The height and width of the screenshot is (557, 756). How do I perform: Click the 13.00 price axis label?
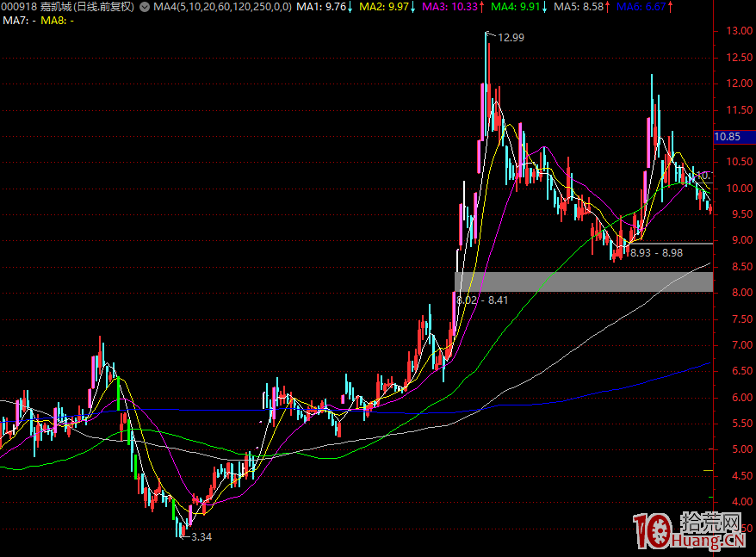(740, 31)
